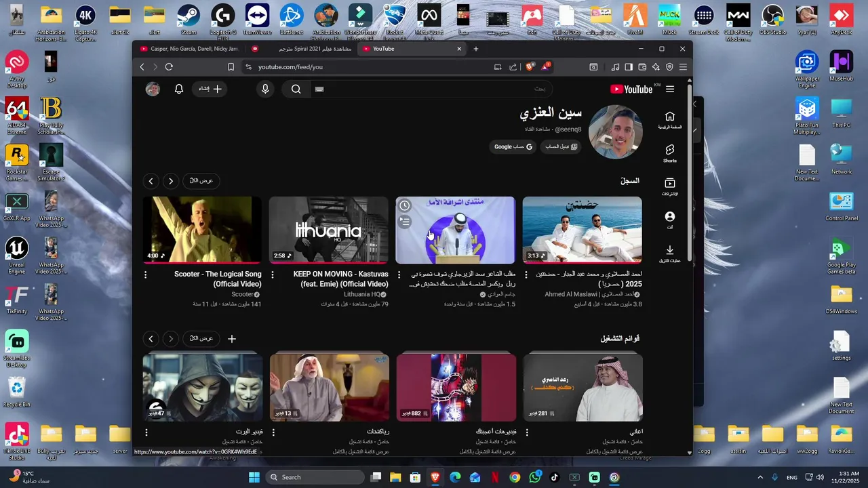Bookmark this page in Brave

click(231, 67)
